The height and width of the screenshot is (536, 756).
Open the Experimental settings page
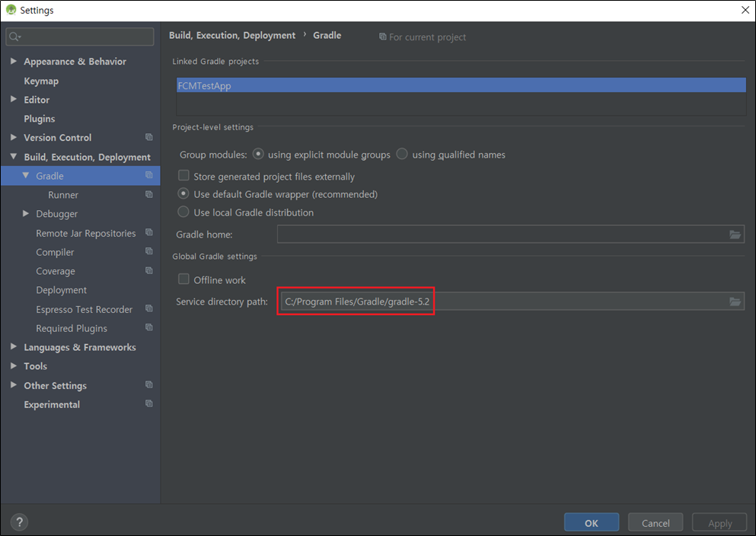pos(52,404)
